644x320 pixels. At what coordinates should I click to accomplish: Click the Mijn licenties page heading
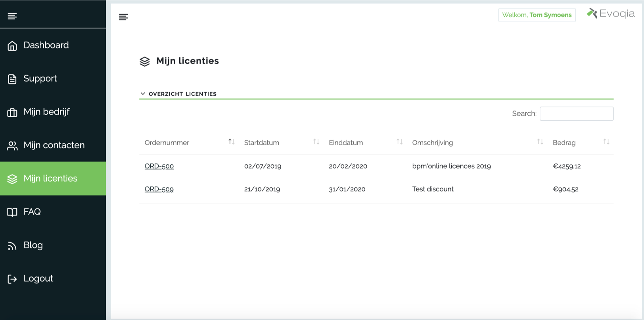point(188,61)
